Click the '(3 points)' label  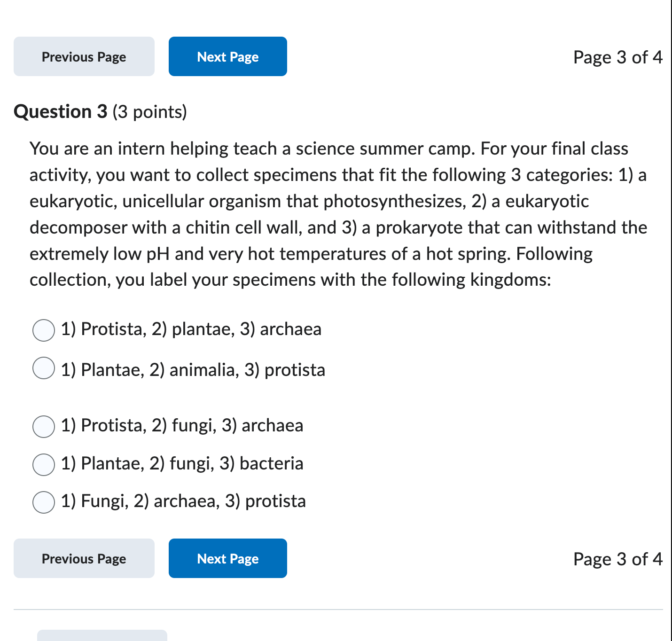pos(149,112)
